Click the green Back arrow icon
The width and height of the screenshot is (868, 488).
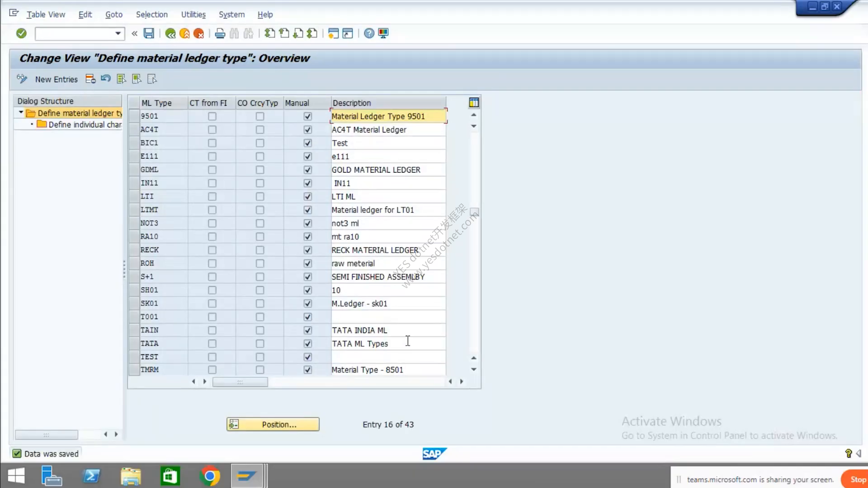(x=170, y=33)
